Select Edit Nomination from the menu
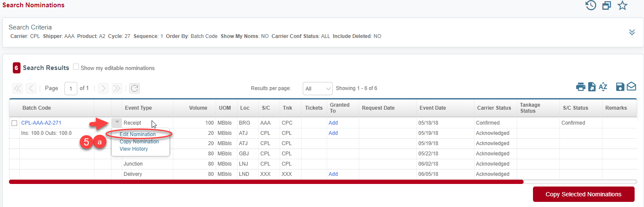 (x=138, y=134)
